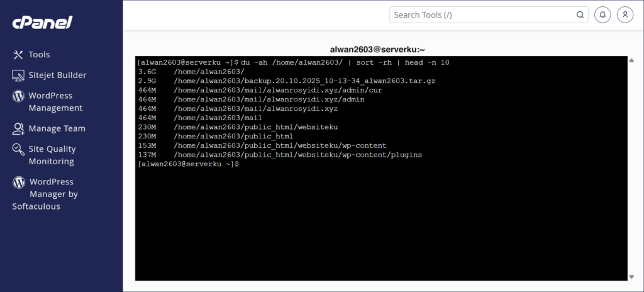Click the search magnifier icon
The image size is (644, 292).
[580, 15]
